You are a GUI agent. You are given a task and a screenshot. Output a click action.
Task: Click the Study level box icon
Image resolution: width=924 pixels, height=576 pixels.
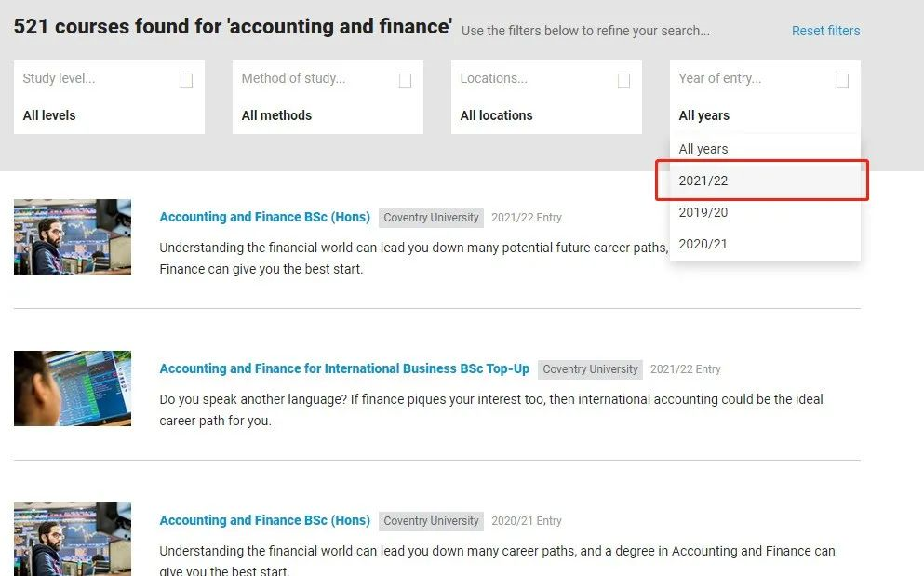[x=186, y=81]
